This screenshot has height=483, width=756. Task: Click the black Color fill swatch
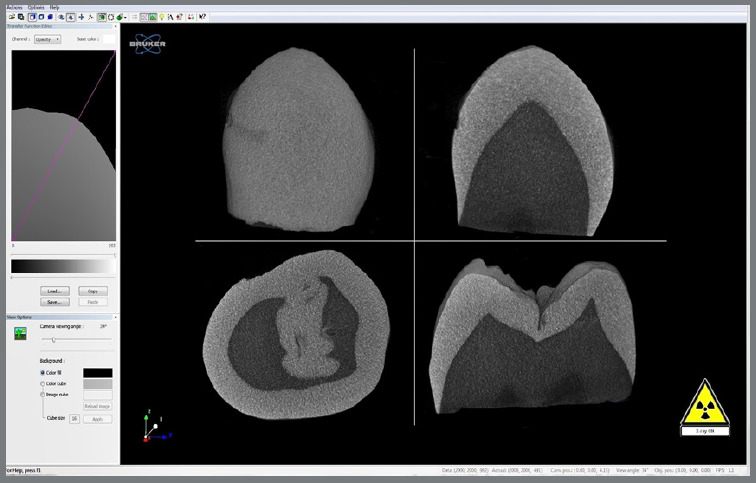pyautogui.click(x=98, y=373)
